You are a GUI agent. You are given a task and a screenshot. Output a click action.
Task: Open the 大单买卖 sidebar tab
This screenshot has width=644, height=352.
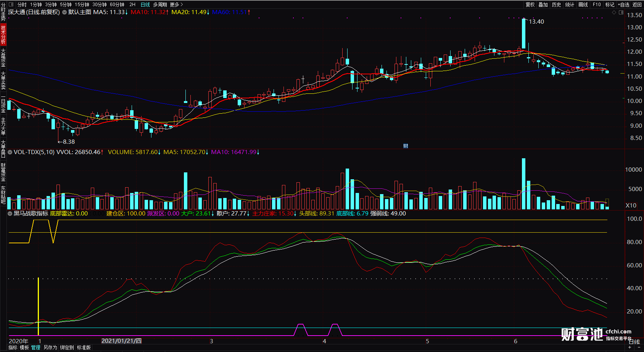coord(3,80)
